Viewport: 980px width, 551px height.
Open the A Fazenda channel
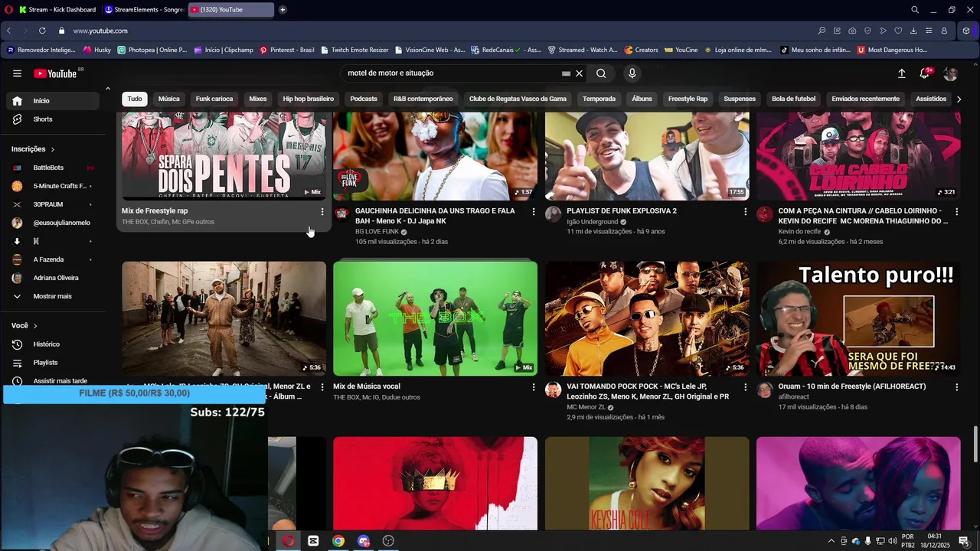click(53, 259)
